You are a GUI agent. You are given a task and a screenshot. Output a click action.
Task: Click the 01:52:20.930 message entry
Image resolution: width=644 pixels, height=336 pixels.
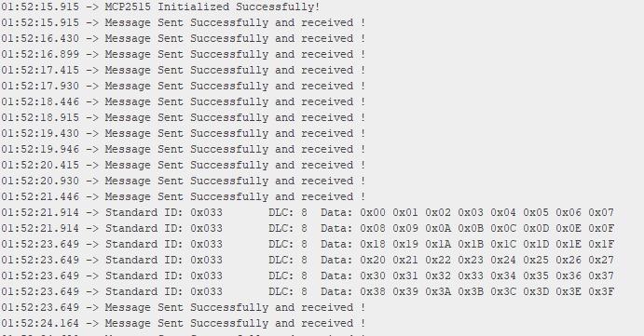[x=184, y=181]
